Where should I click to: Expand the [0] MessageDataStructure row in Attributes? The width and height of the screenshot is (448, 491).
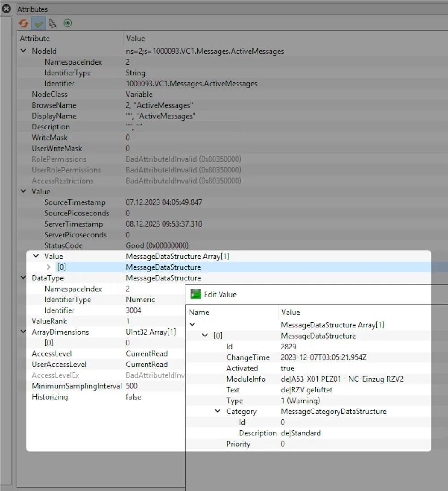48,267
